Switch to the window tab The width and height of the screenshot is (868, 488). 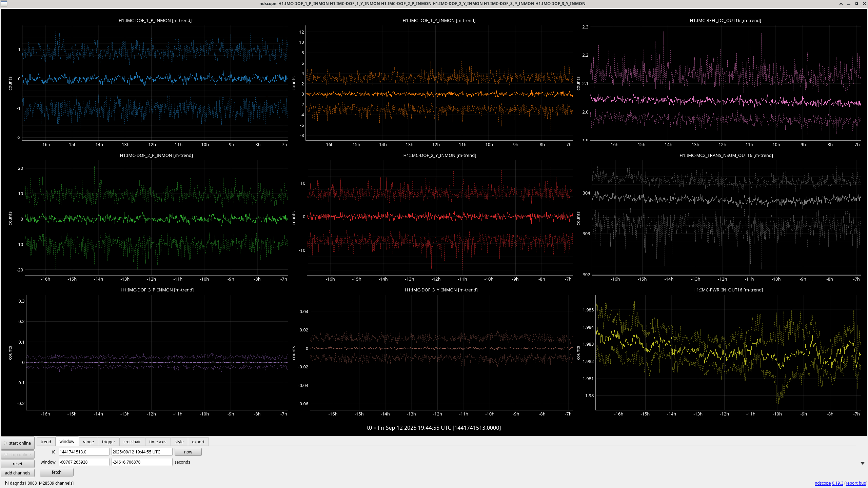67,441
